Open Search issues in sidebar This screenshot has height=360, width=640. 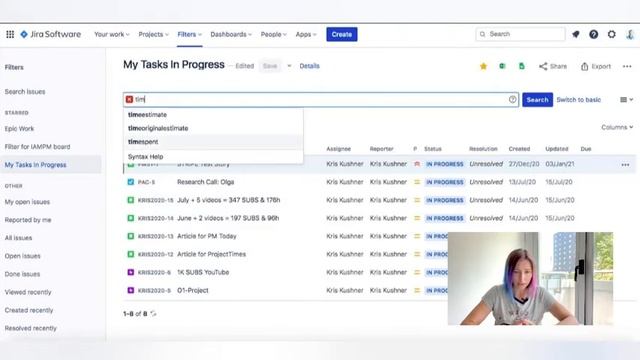[25, 91]
